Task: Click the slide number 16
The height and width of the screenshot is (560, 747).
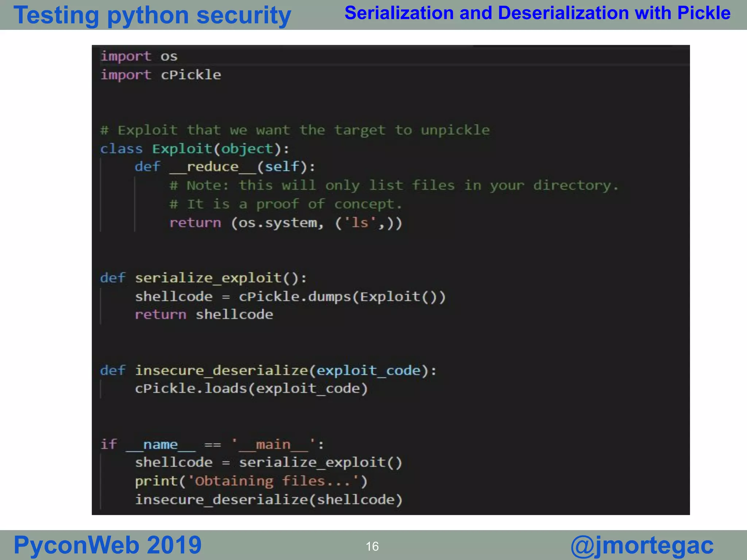Action: tap(372, 547)
